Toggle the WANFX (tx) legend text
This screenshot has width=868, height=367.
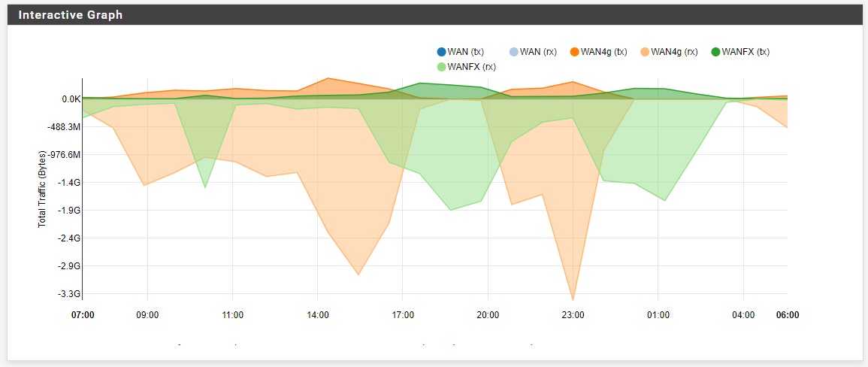pyautogui.click(x=746, y=52)
